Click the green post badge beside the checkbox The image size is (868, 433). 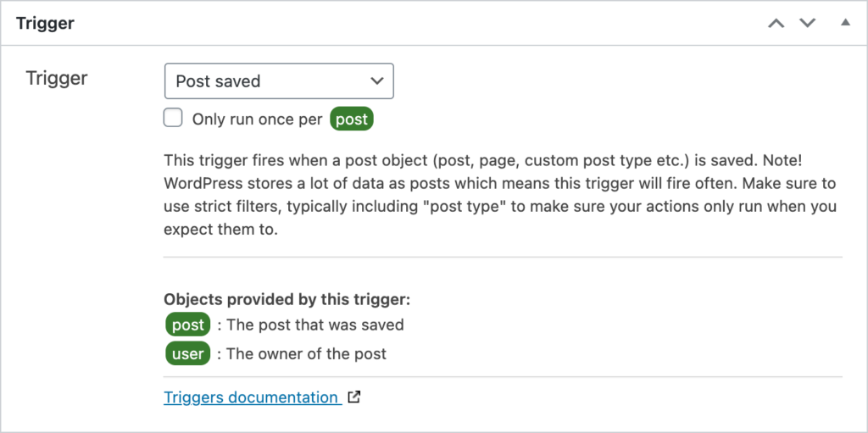[352, 119]
